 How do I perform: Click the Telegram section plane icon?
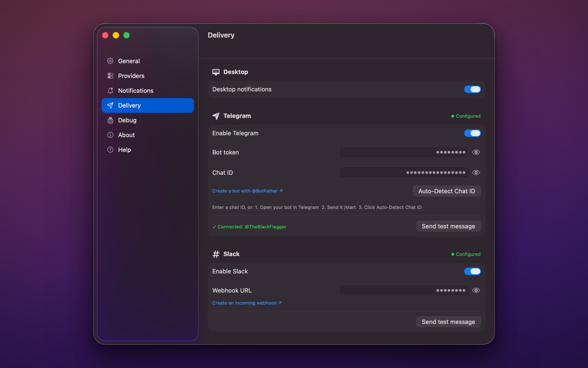tap(216, 116)
